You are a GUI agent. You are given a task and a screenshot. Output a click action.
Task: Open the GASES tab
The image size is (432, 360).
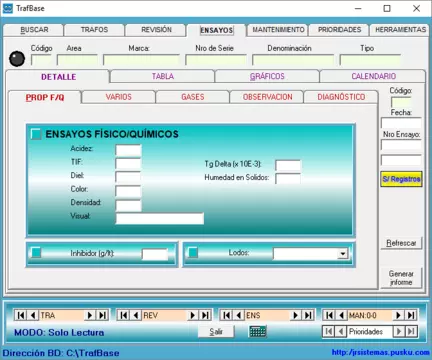click(192, 97)
